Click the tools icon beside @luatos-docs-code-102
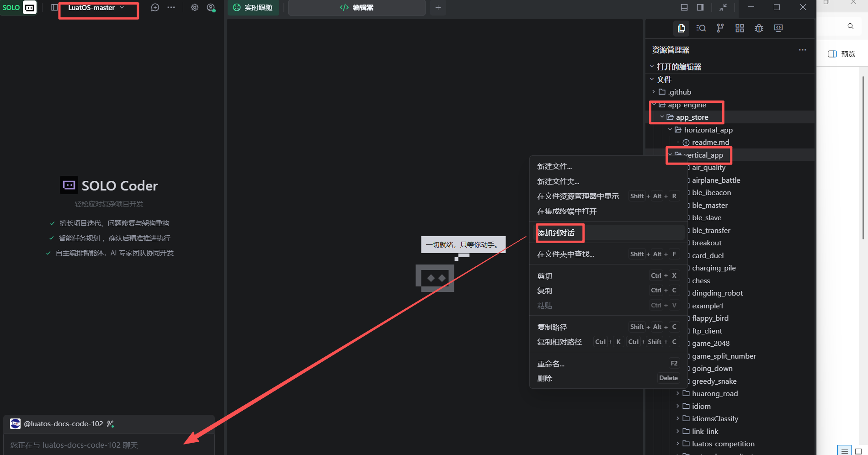The image size is (868, 455). coord(110,424)
